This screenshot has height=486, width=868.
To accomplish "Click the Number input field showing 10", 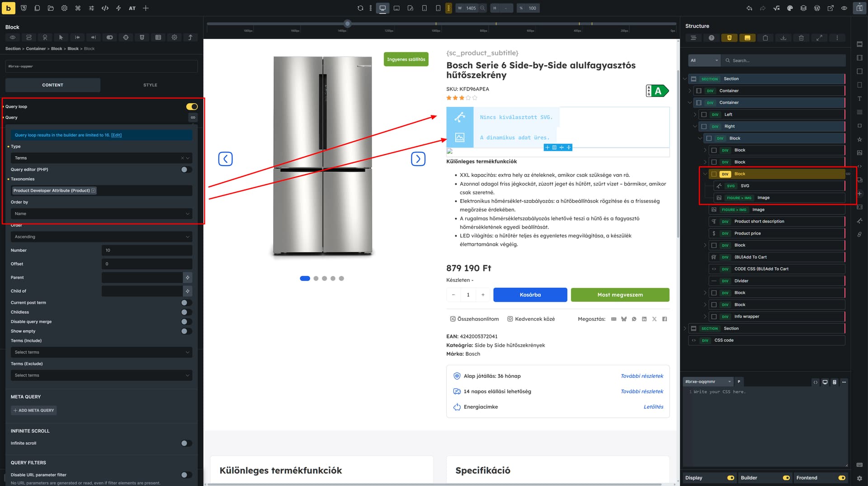I will [x=147, y=250].
